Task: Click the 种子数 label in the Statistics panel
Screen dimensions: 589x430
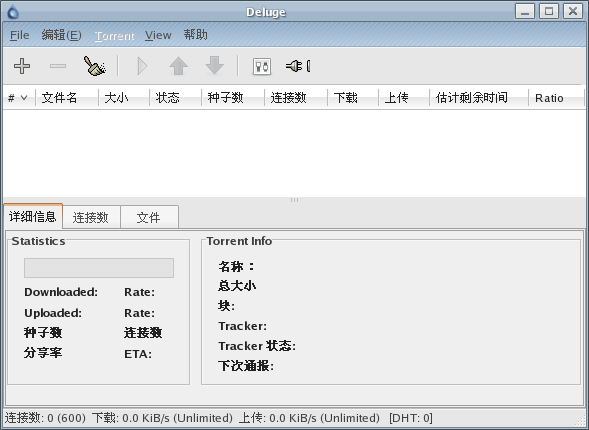Action: [43, 333]
